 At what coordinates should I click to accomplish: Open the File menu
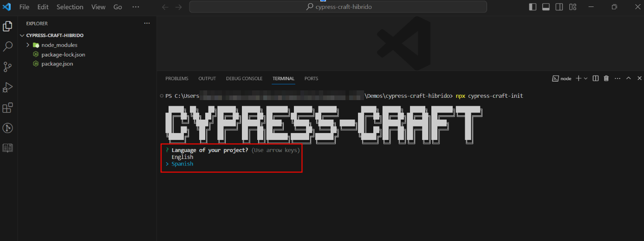pos(24,7)
